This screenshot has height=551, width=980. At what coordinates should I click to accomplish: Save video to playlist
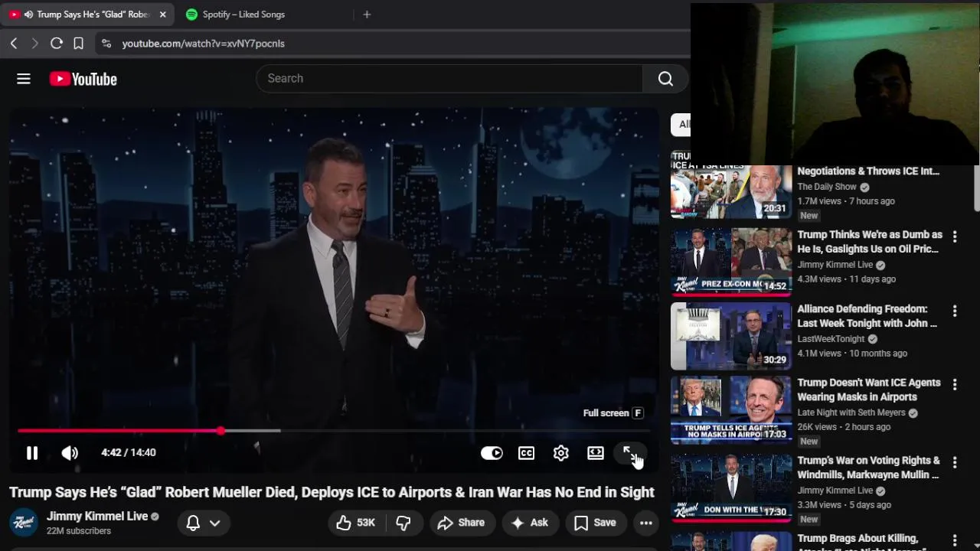pyautogui.click(x=595, y=523)
